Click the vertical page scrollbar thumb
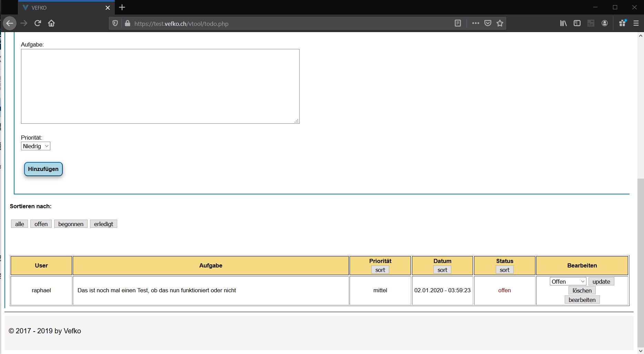 coord(641,262)
